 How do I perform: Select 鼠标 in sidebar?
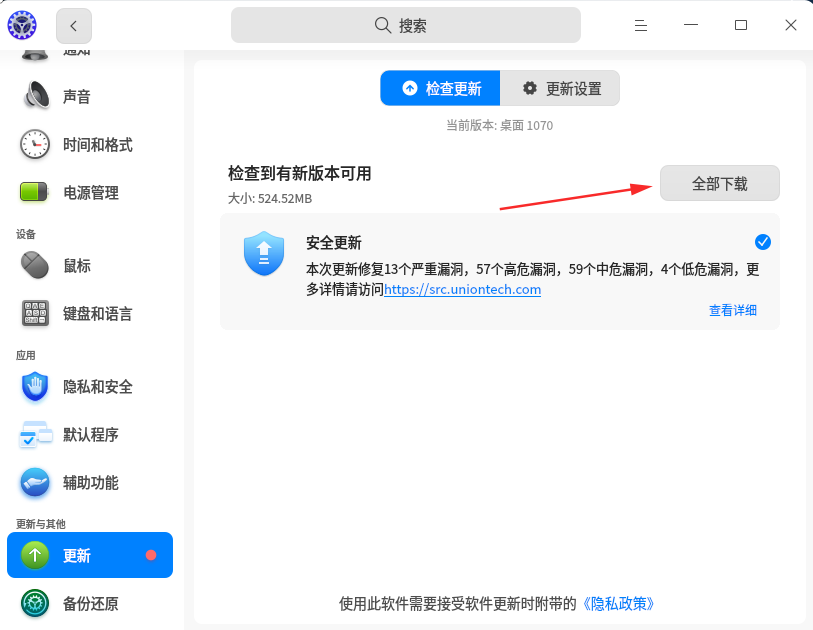pos(90,265)
